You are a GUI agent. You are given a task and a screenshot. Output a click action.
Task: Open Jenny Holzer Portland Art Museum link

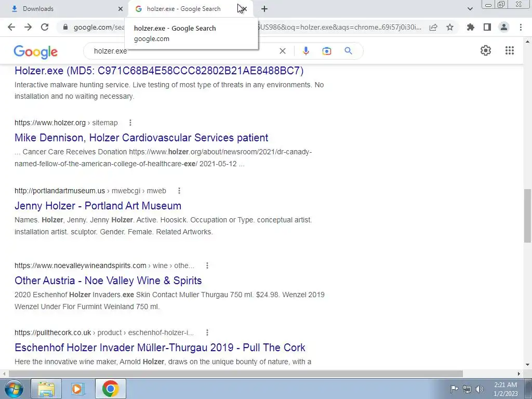[x=98, y=206]
